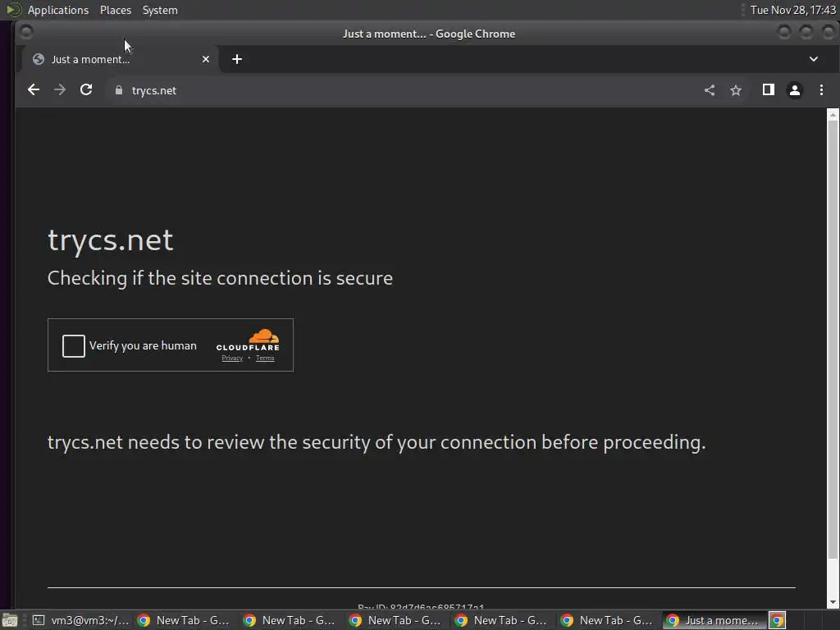Image resolution: width=840 pixels, height=630 pixels.
Task: Expand the tab search chevron
Action: (x=813, y=59)
